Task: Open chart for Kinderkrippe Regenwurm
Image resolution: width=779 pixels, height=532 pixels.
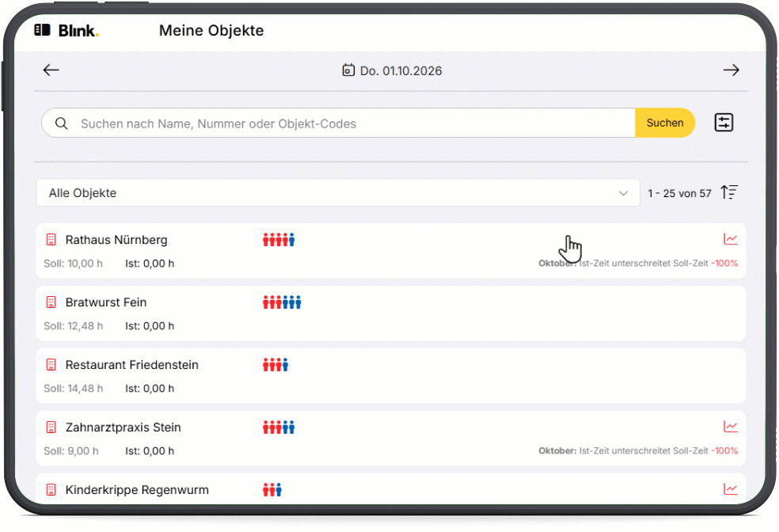Action: pyautogui.click(x=730, y=488)
